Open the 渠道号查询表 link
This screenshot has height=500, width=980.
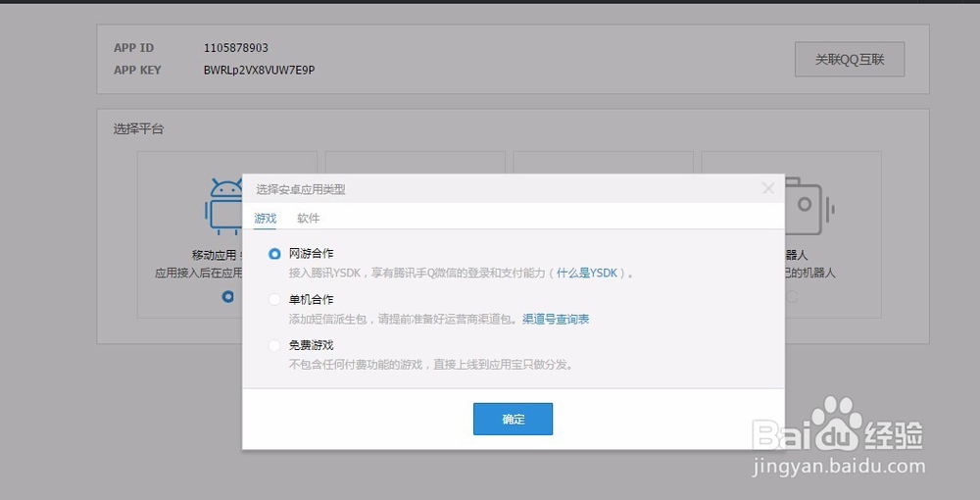pos(556,319)
